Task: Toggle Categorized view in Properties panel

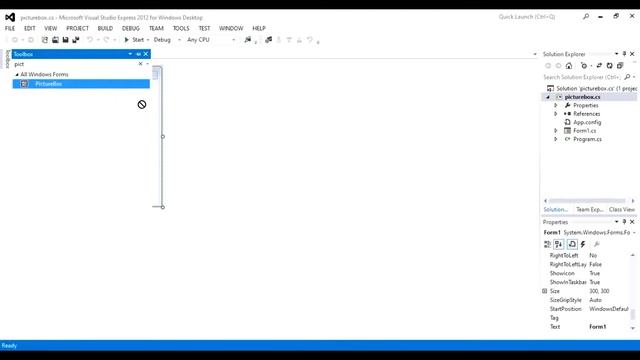Action: click(x=547, y=244)
